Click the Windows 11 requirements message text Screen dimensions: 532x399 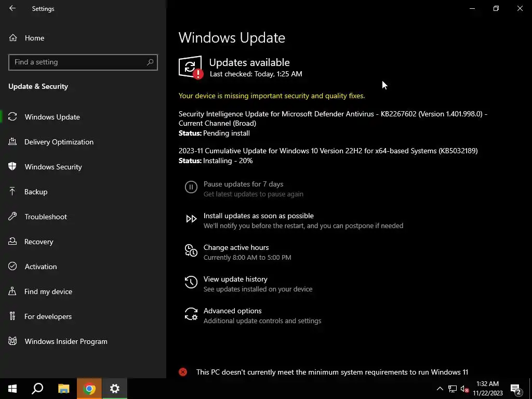[x=332, y=372]
